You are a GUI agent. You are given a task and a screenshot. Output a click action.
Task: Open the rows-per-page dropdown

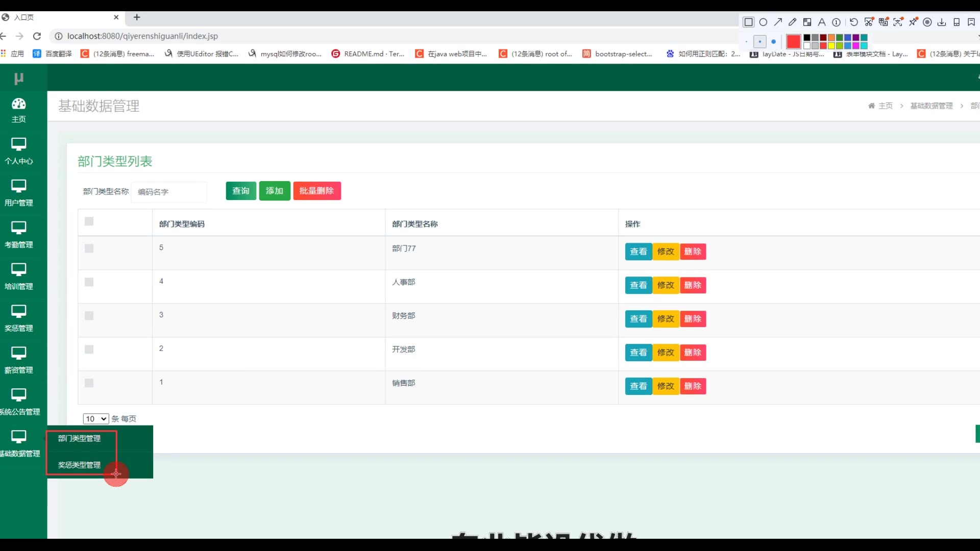coord(95,419)
